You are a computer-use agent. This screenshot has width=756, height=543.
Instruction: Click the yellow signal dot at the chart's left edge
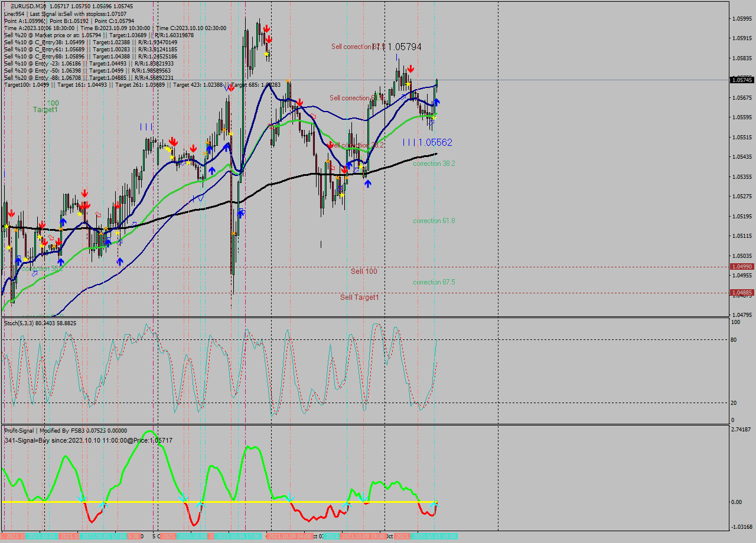pos(6,226)
